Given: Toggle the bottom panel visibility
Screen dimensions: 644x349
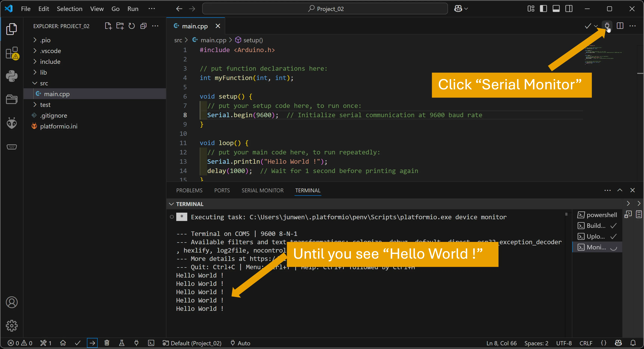Looking at the screenshot, I should coord(556,9).
